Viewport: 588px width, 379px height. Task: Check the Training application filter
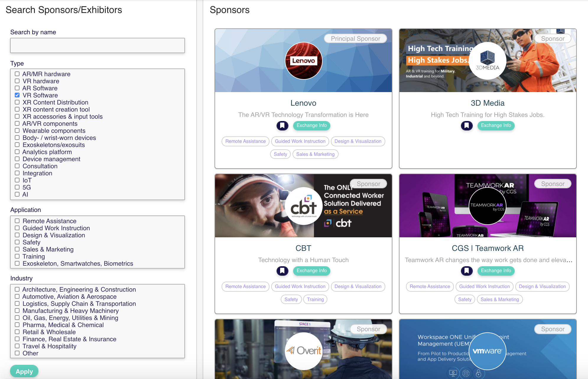[17, 256]
